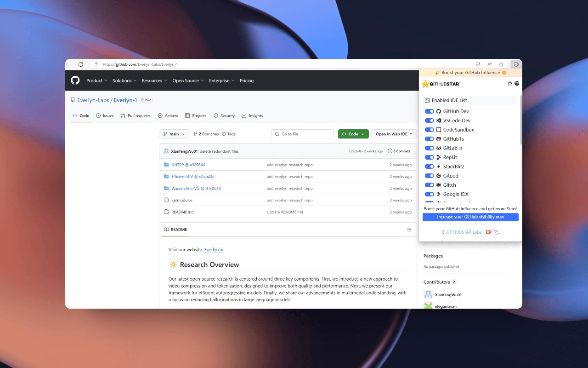Image resolution: width=588 pixels, height=368 pixels.
Task: Toggle the GitHub Dev switch
Action: coord(430,111)
